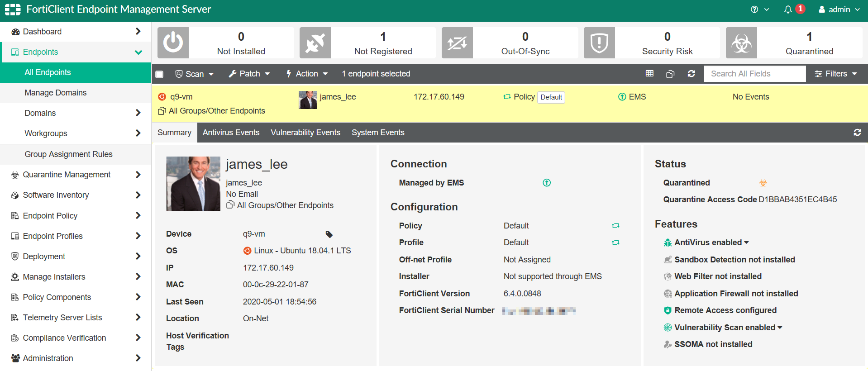Expand the Workgroups submenu

point(138,133)
